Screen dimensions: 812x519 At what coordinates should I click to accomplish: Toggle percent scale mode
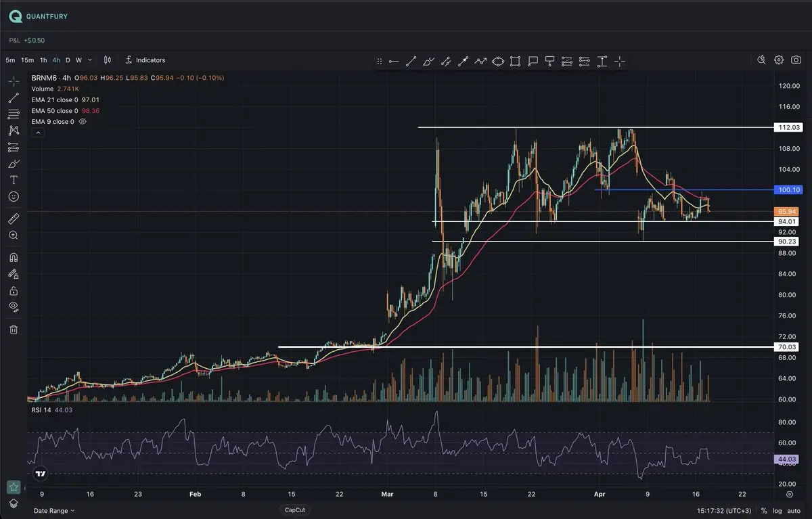(x=764, y=510)
